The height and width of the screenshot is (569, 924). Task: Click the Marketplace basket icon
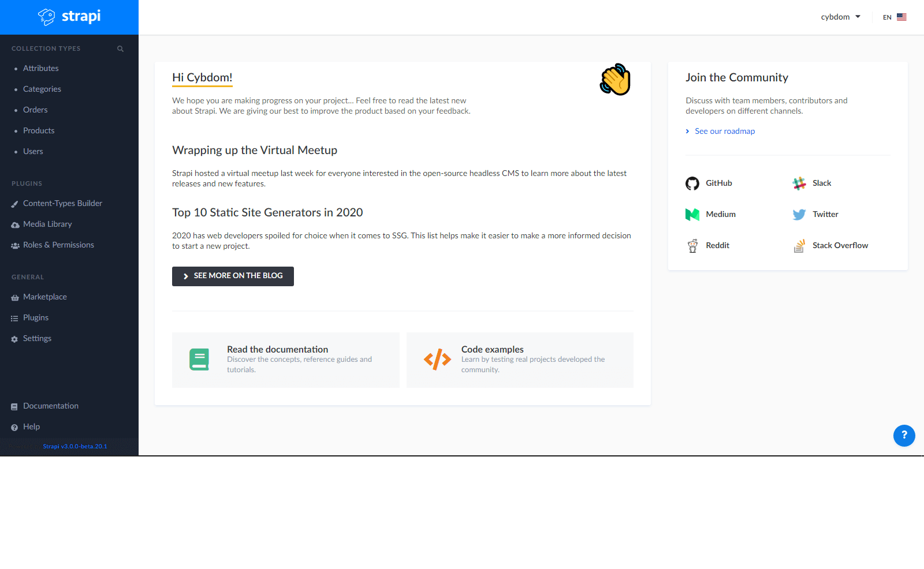pos(15,298)
